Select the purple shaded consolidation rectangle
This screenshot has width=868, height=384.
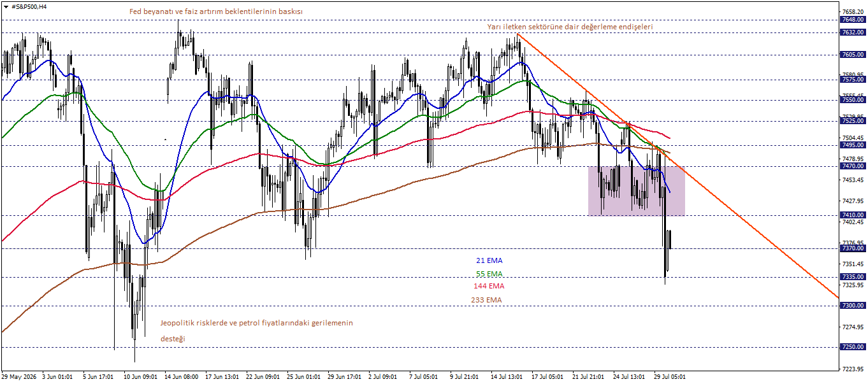[x=636, y=191]
